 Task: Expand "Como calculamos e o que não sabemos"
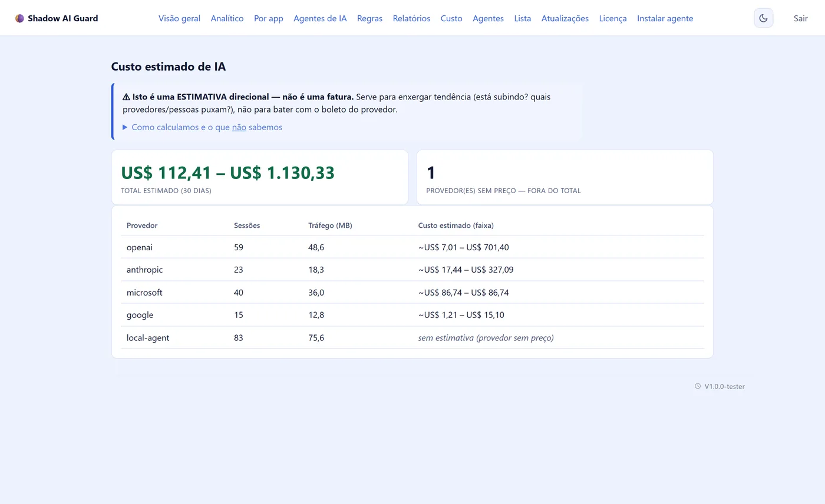point(202,127)
